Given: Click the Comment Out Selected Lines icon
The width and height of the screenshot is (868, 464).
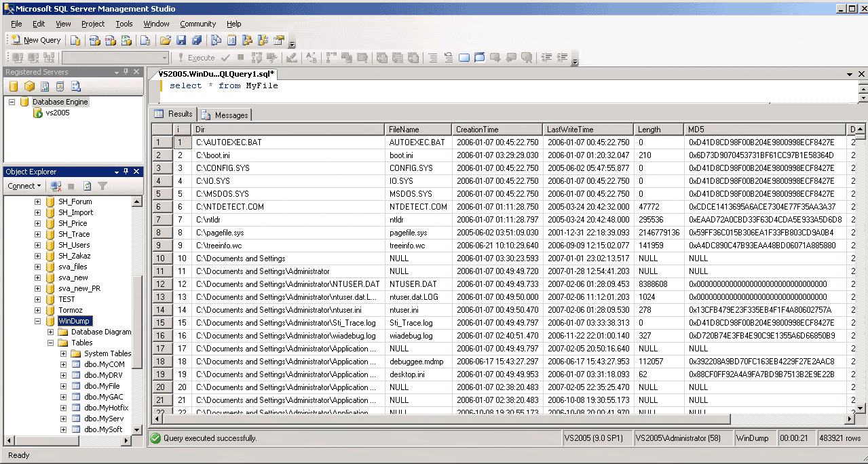Looking at the screenshot, I should coord(432,58).
